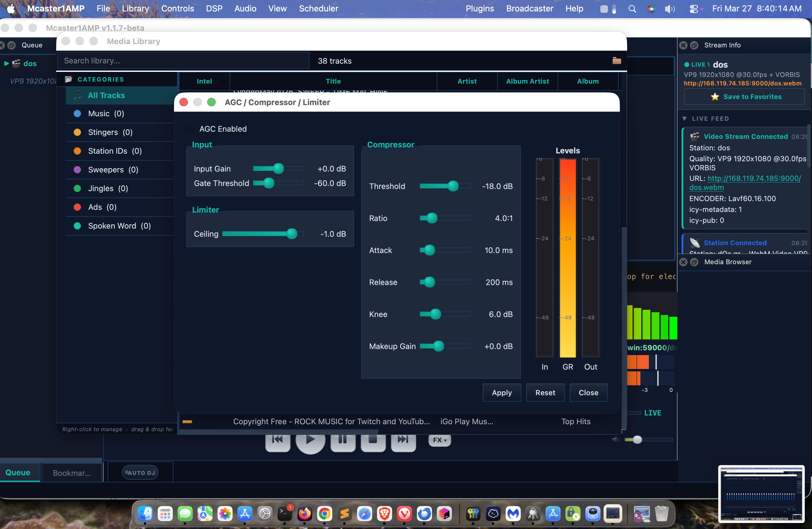Click the previous track button

277,440
